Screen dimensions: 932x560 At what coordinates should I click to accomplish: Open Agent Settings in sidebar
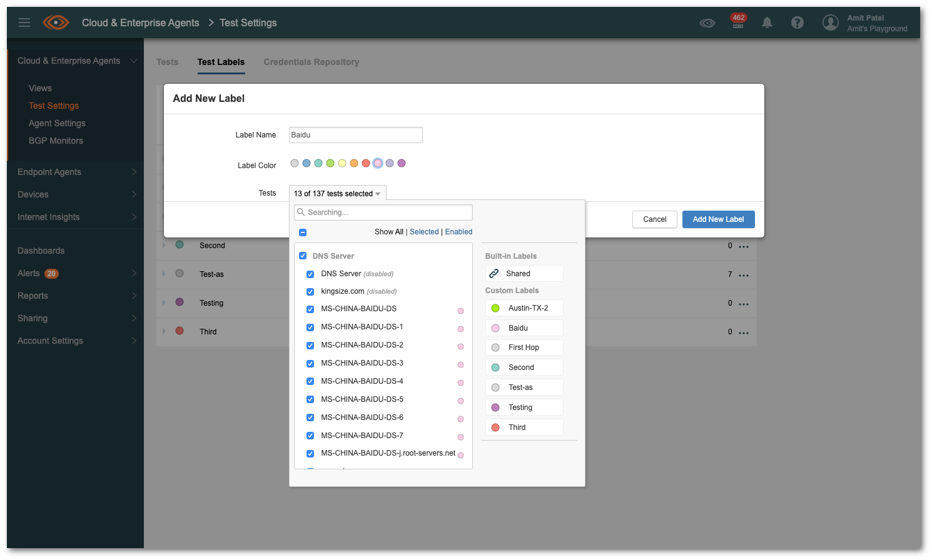pos(57,123)
